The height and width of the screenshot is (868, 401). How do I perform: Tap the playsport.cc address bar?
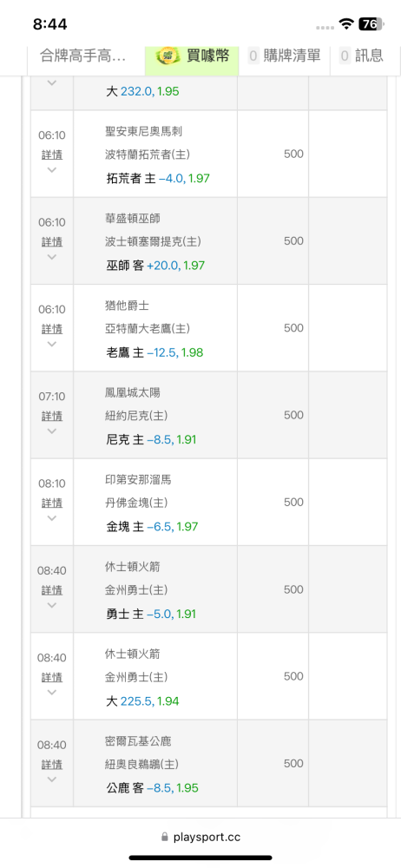pyautogui.click(x=200, y=837)
